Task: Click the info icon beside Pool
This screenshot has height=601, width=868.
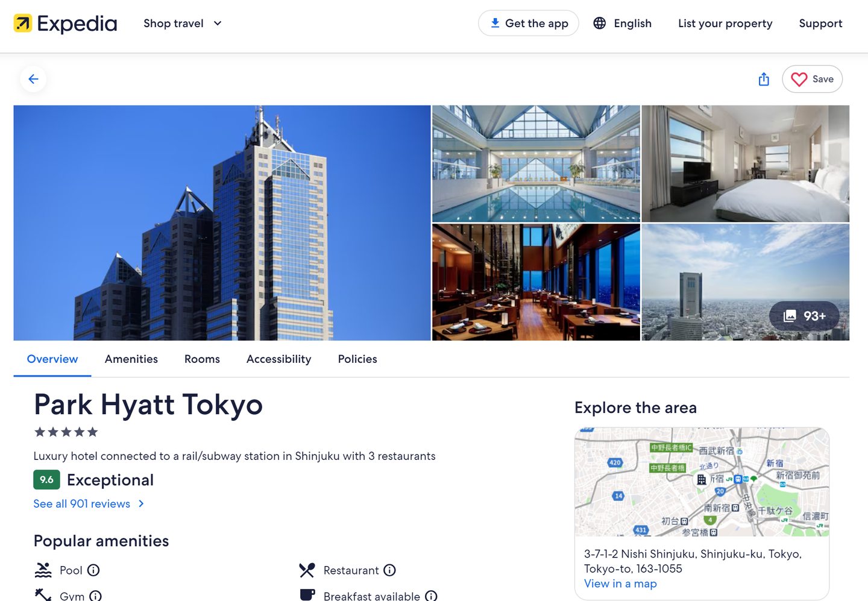Action: coord(93,570)
